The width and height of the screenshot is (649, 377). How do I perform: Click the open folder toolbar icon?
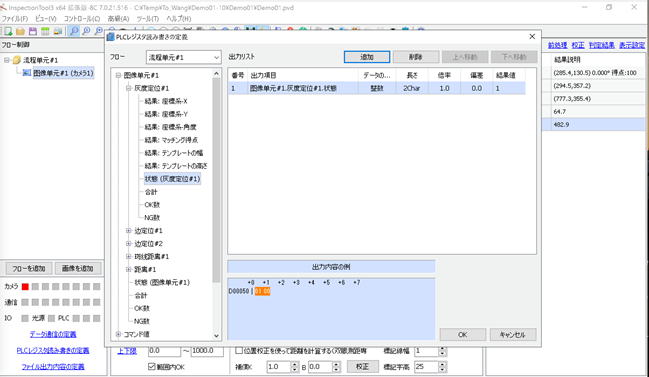20,31
